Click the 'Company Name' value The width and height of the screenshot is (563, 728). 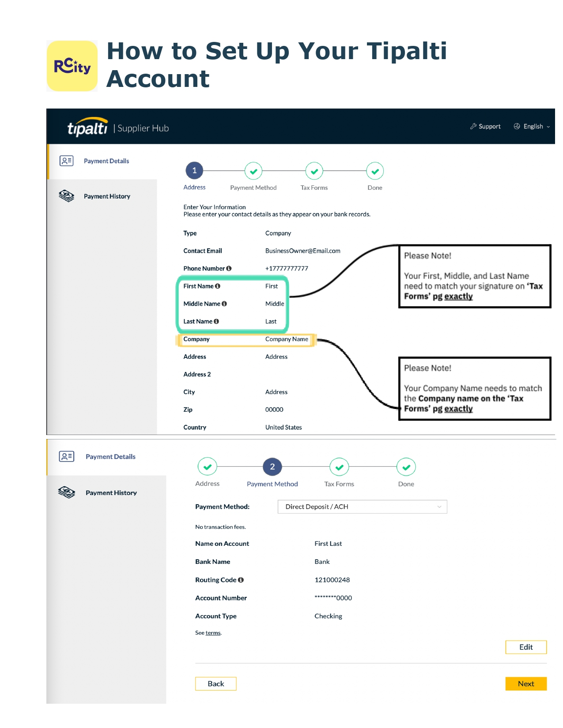pyautogui.click(x=287, y=339)
